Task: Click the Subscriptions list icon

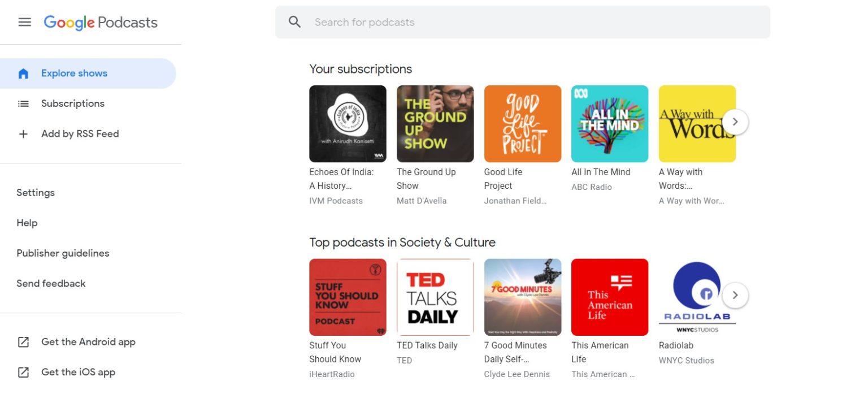Action: point(23,103)
